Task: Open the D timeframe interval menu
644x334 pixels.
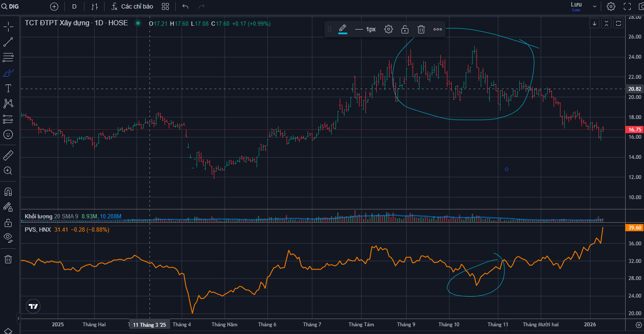Action: click(75, 6)
